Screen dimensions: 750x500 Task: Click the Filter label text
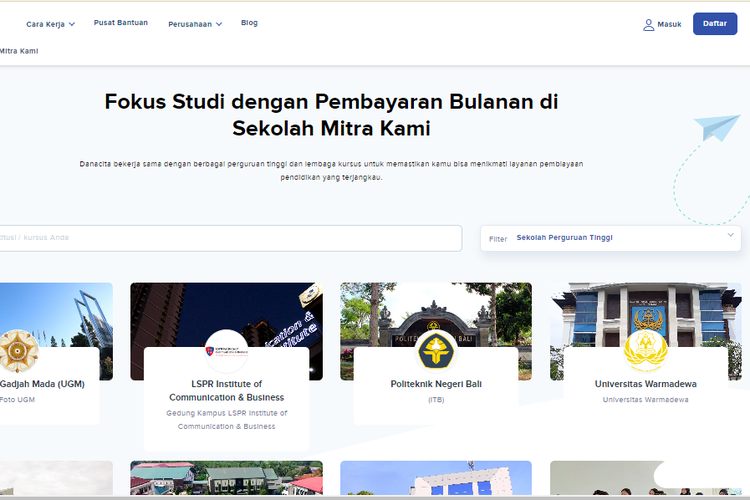(x=497, y=239)
